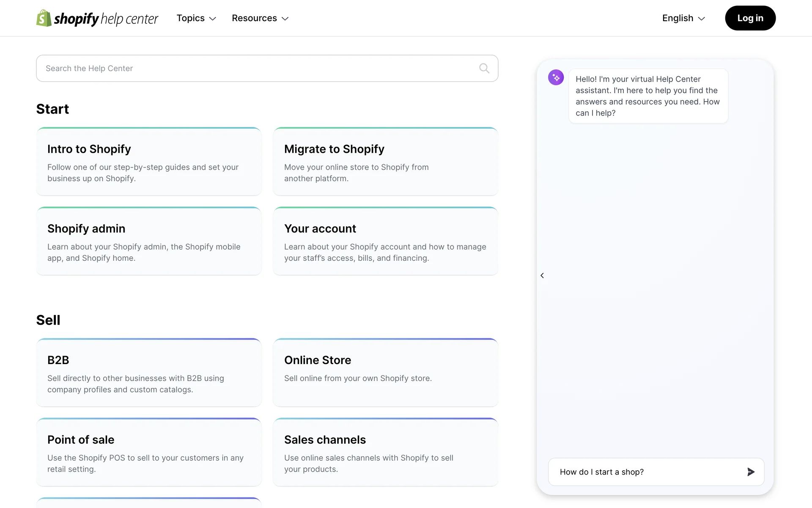Open the Intro to Shopify card
812x508 pixels.
click(149, 162)
